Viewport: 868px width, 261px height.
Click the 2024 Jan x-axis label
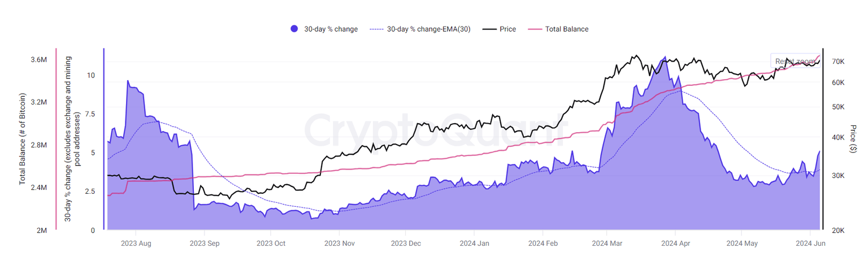click(x=475, y=243)
